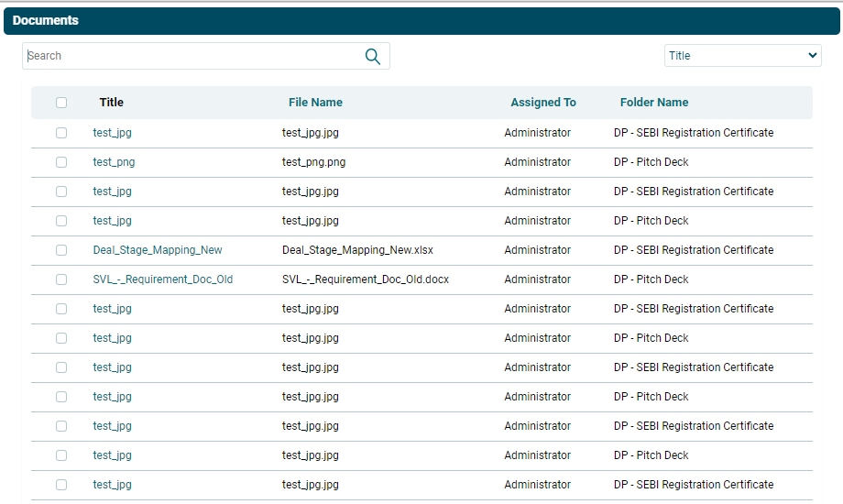The height and width of the screenshot is (504, 843).
Task: Tick the checkbox for SVL_-_Requirement_Doc_Old
Action: pos(61,279)
